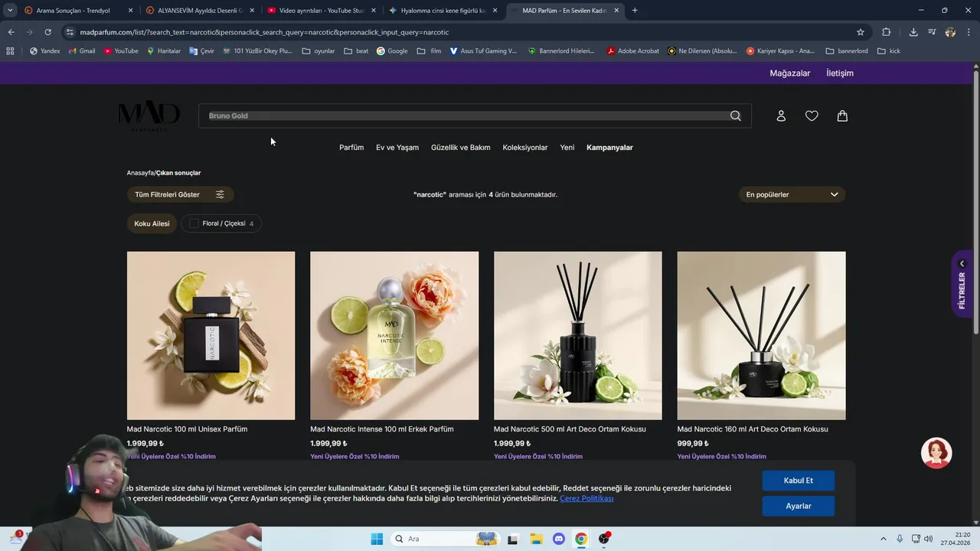The height and width of the screenshot is (551, 980).
Task: Open the Yeni menu item
Action: click(x=567, y=148)
